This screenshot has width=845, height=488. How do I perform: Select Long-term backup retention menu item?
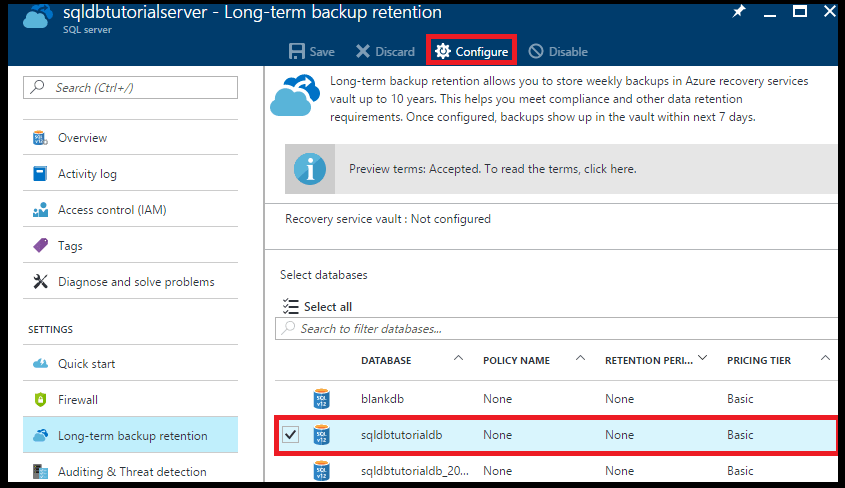(130, 435)
